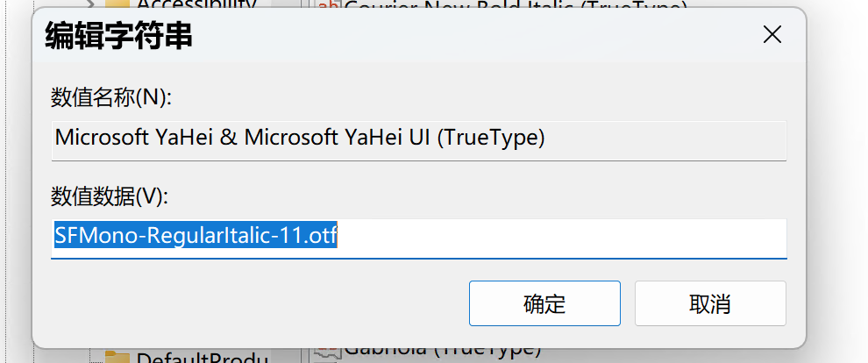Click the selected SFMono-RegularItalic-11.otf text
The height and width of the screenshot is (363, 868).
(196, 234)
